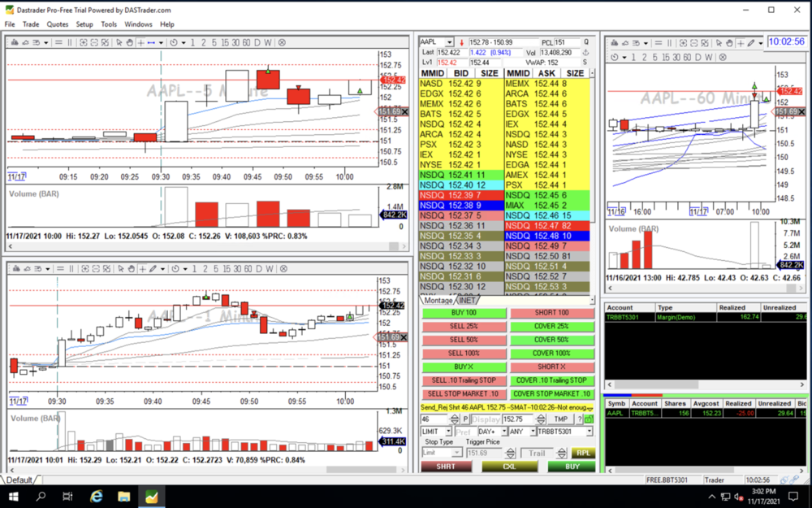Activate crosshair cursor in the 1-minute chart toolbar
Viewport: 812px width, 508px height.
click(141, 269)
